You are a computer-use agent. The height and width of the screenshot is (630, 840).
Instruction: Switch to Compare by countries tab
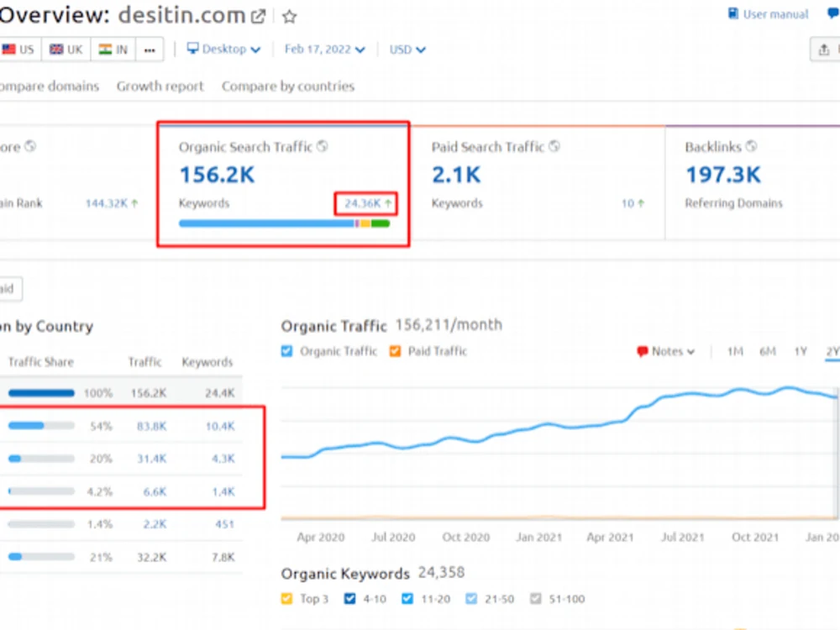(288, 87)
